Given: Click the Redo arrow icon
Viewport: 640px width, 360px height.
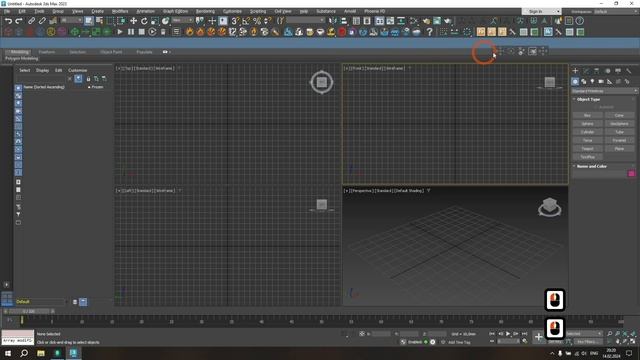Looking at the screenshot, I should pyautogui.click(x=19, y=21).
